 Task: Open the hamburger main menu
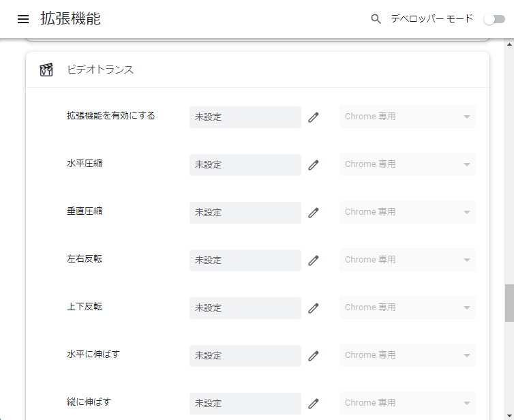click(23, 19)
